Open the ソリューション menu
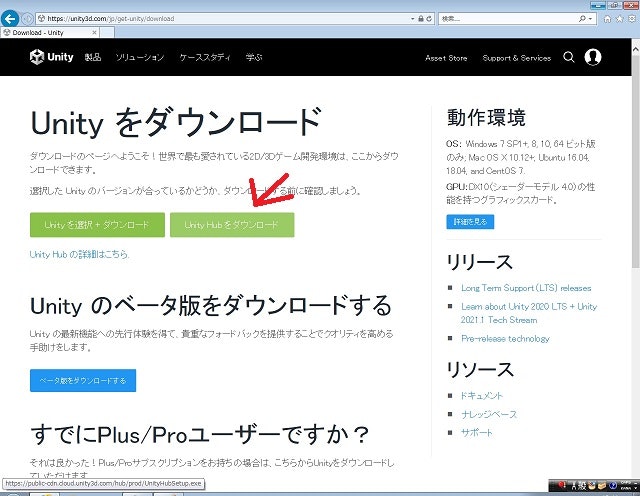 pos(140,57)
